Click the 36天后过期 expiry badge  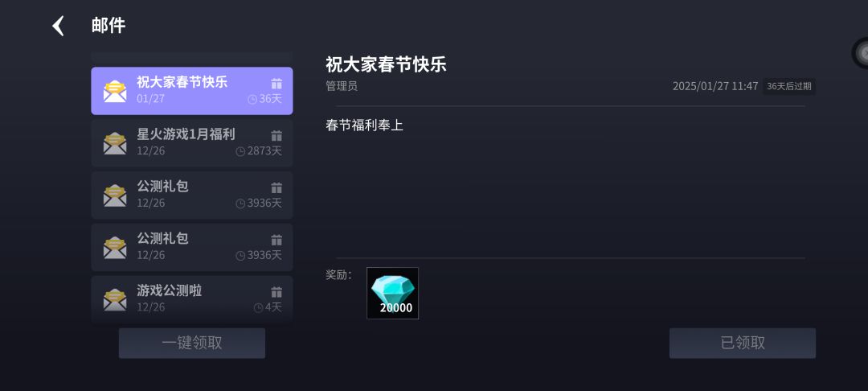coord(789,86)
